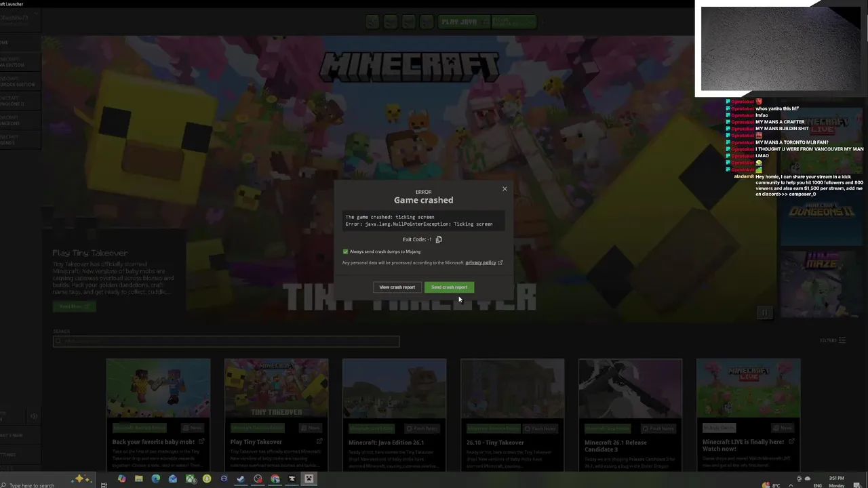Click the View crash report button
This screenshot has height=488, width=868.
click(x=397, y=287)
